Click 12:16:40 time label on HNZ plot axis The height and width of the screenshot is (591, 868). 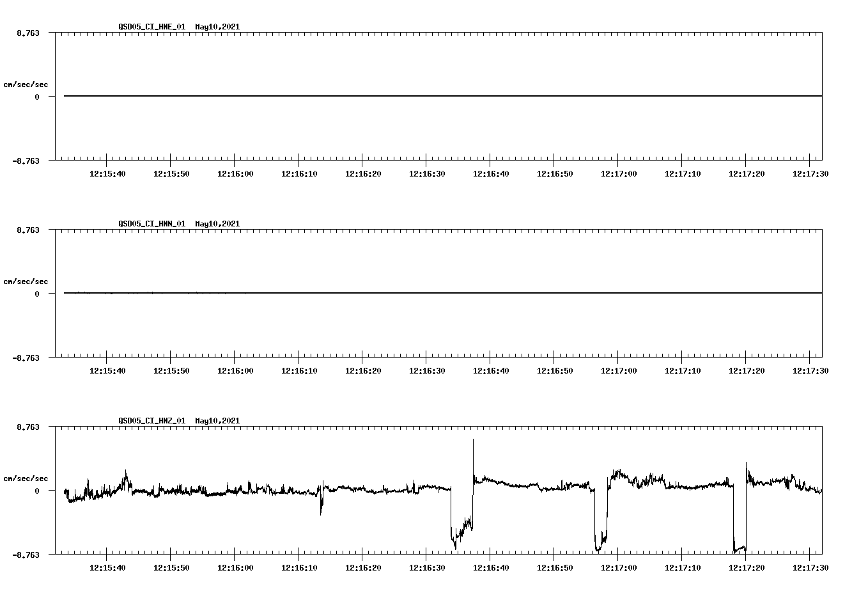[x=491, y=567]
